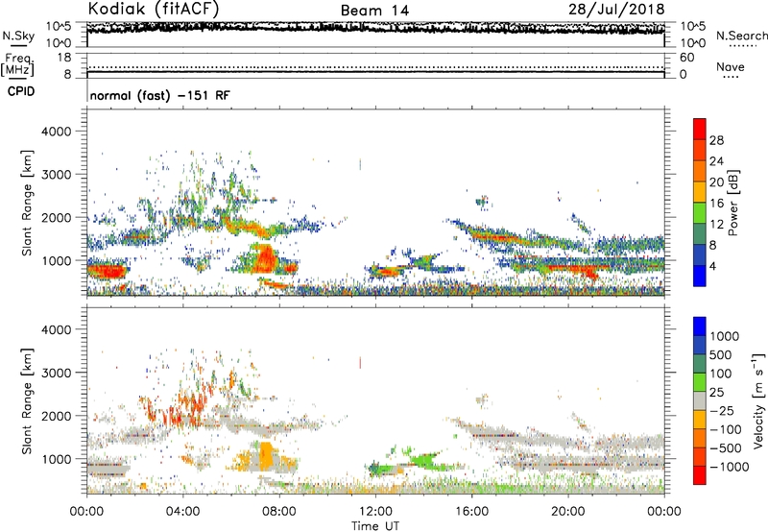The image size is (768, 532).
Task: Click the yellow velocity patch near 07:30
Action: 266,455
